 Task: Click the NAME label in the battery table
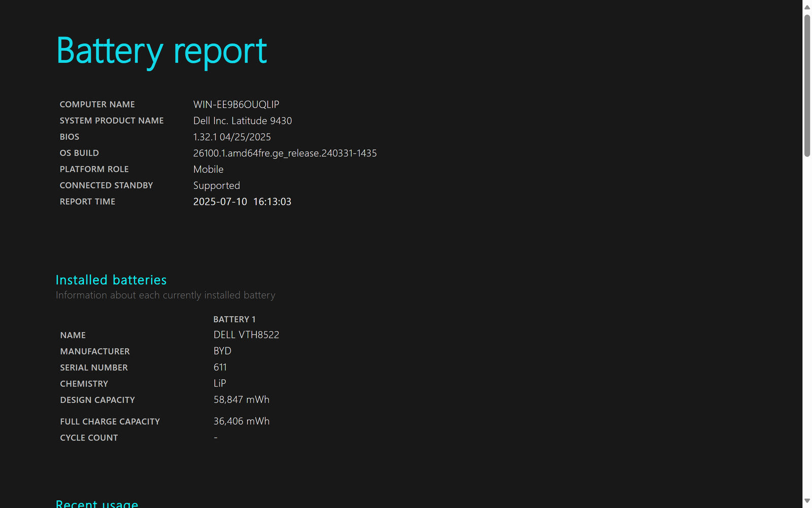pyautogui.click(x=73, y=335)
